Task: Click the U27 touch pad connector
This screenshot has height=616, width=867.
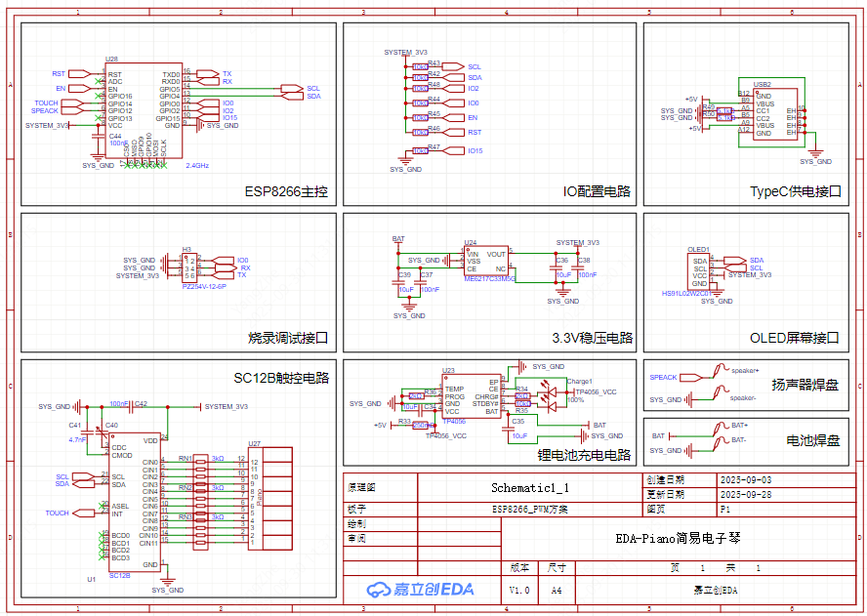Action: coord(274,498)
